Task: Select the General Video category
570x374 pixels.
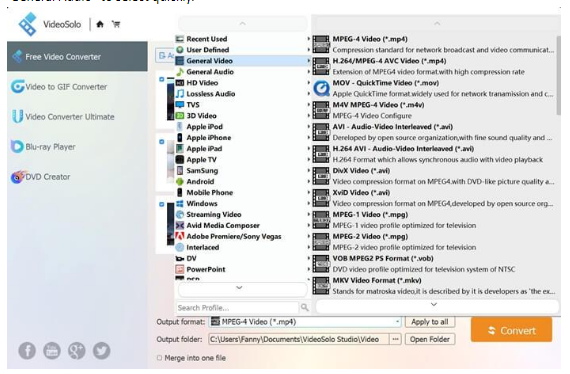Action: click(242, 61)
